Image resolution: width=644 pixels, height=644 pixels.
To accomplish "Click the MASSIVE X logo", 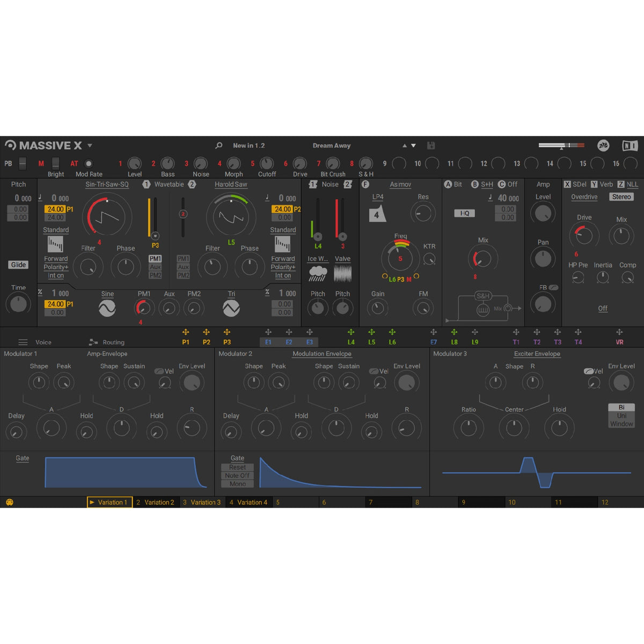I will (43, 145).
